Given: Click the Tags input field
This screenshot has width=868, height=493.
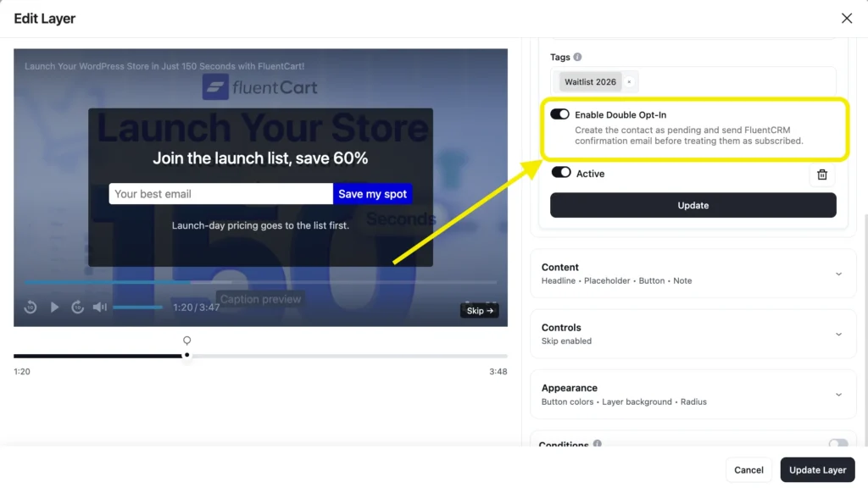Looking at the screenshot, I should (x=693, y=82).
